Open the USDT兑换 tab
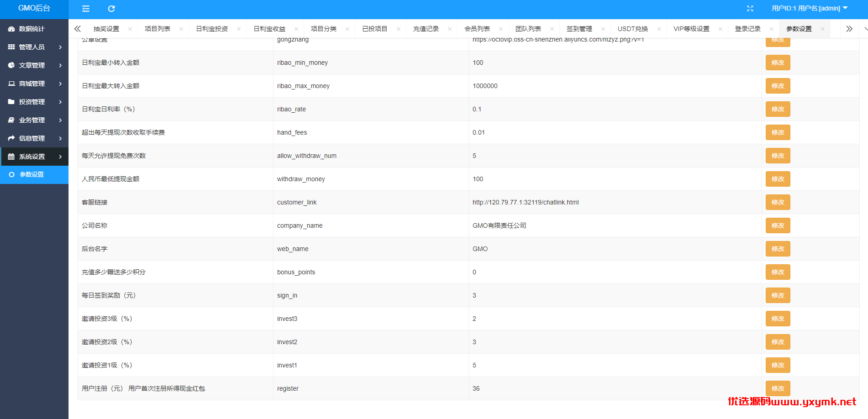 (633, 29)
